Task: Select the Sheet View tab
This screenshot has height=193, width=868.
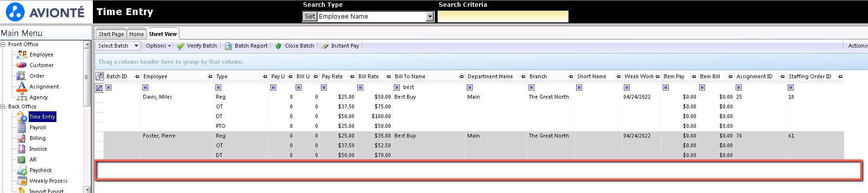Action: click(x=163, y=34)
